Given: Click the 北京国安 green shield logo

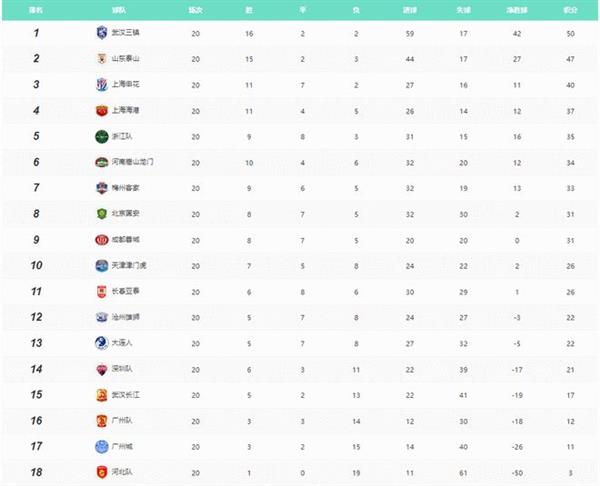Looking at the screenshot, I should click(101, 214).
